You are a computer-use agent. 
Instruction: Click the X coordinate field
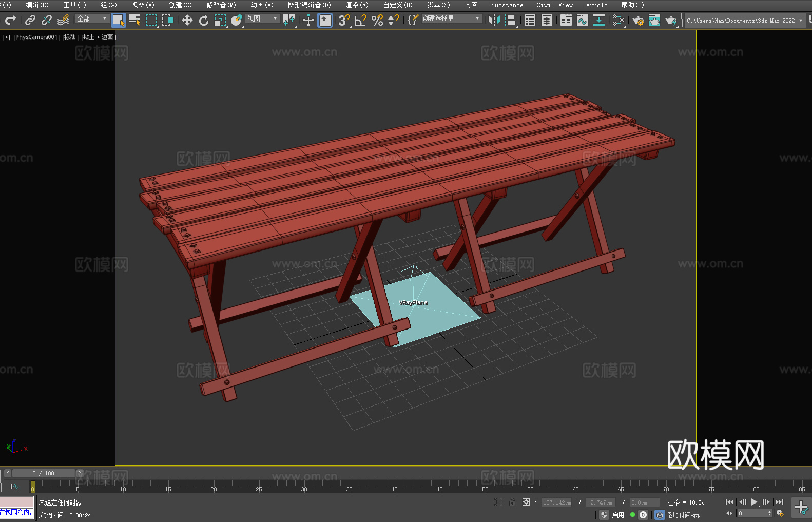coord(557,502)
